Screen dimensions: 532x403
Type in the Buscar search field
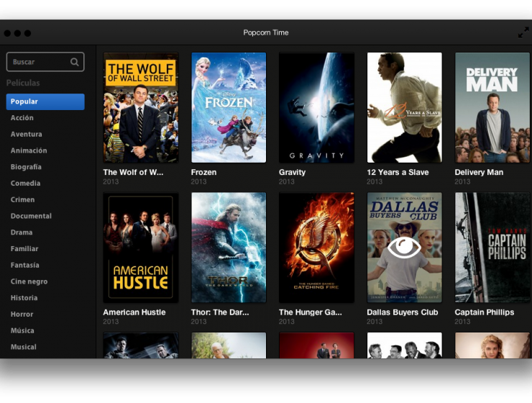[x=40, y=63]
